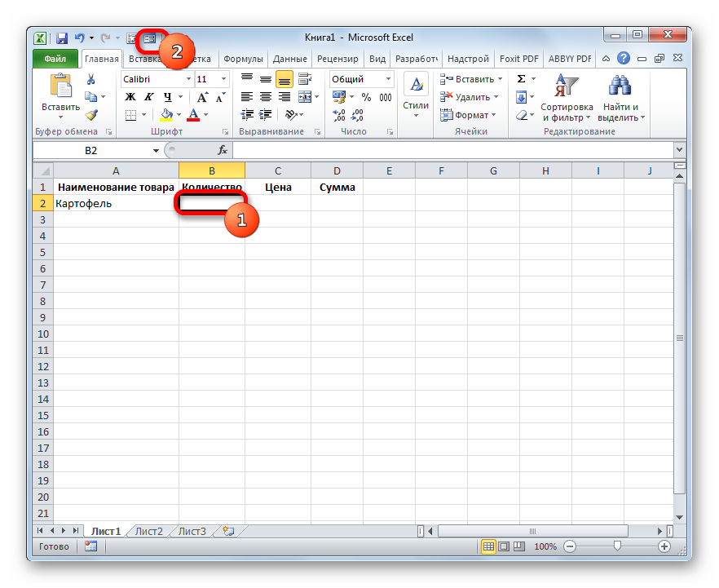
Task: Switch to Page Layout view in status bar
Action: [x=504, y=546]
